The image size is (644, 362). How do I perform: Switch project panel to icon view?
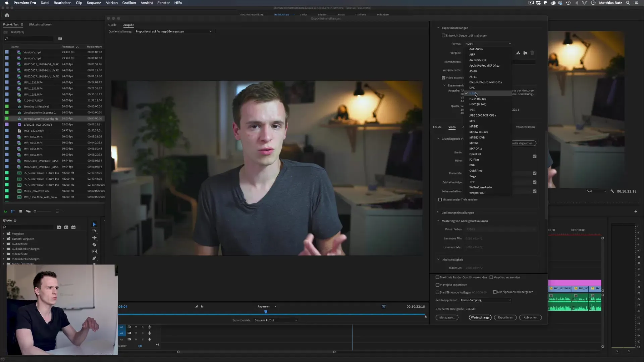[x=20, y=211]
